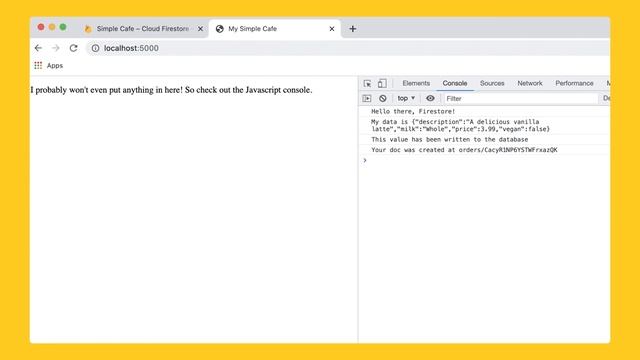View site information icon in address bar
The height and width of the screenshot is (360, 640).
point(95,48)
